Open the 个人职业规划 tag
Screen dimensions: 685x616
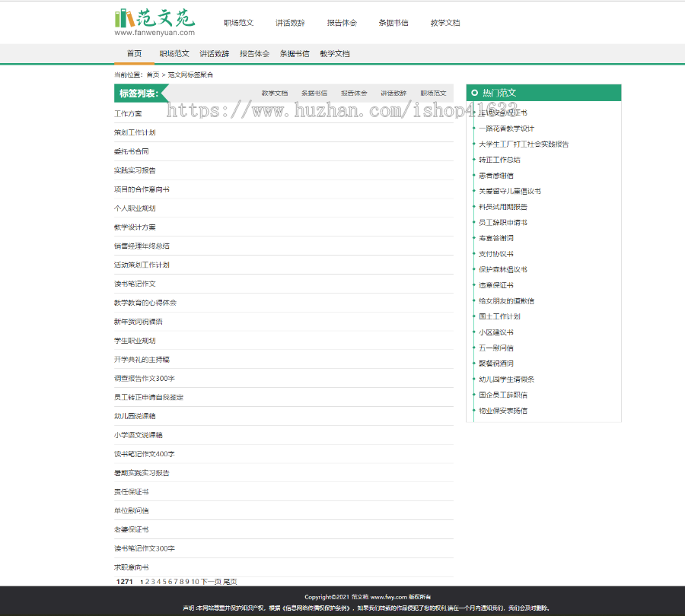(x=135, y=208)
